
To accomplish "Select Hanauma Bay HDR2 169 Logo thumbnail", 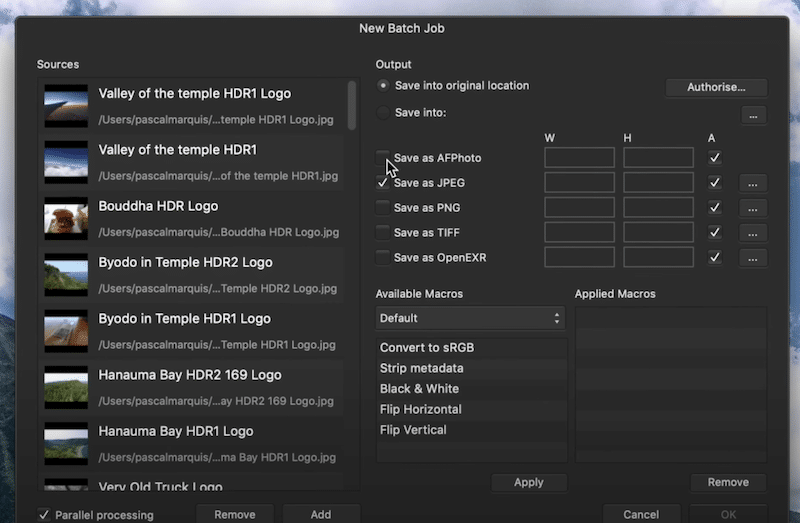I will click(x=66, y=387).
